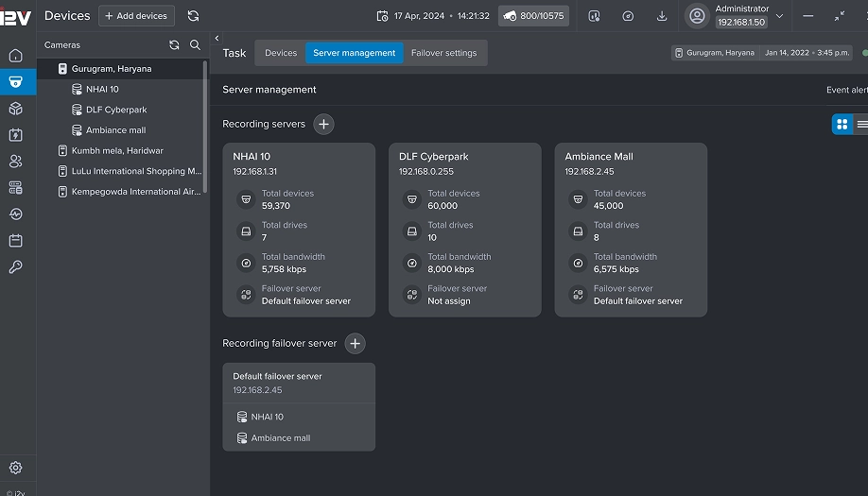Open the calendar schedule icon in the sidebar

[15, 241]
